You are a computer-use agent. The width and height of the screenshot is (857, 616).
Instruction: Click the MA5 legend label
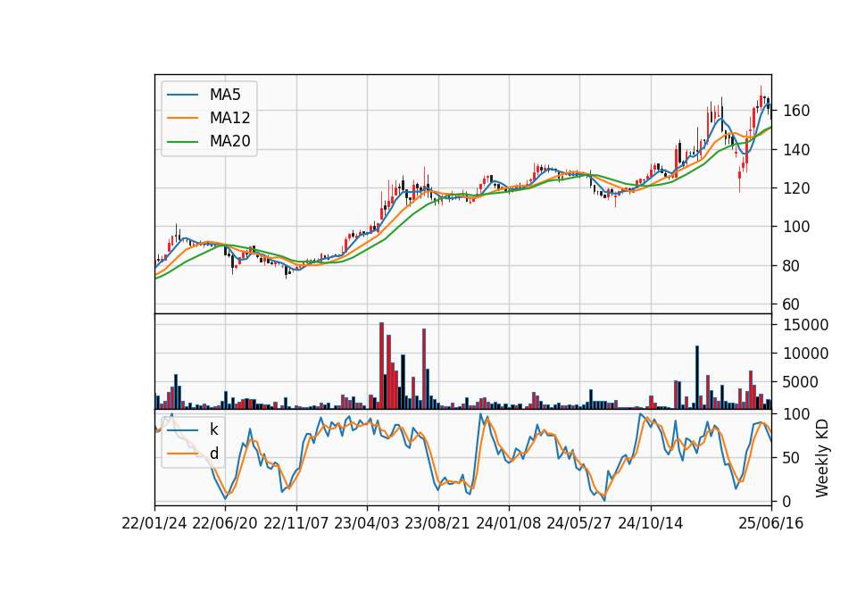tap(225, 95)
